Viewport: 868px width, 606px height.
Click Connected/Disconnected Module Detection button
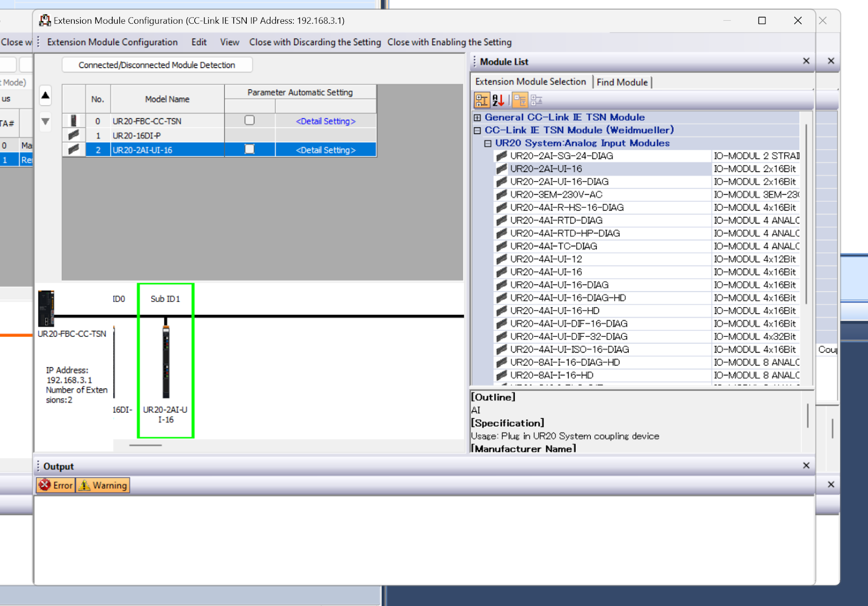[157, 65]
